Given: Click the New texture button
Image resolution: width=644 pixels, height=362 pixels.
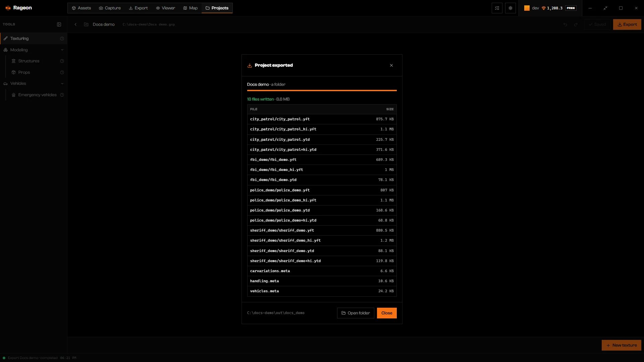Looking at the screenshot, I should click(622, 345).
